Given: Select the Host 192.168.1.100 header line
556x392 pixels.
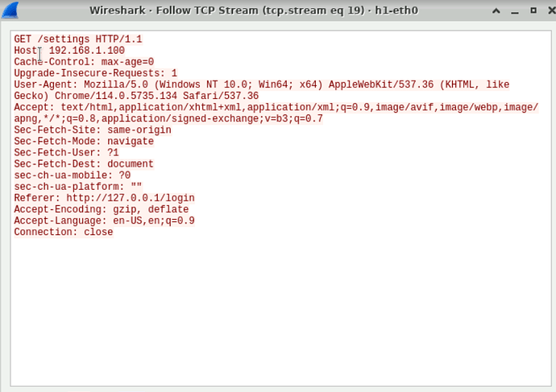Looking at the screenshot, I should click(x=69, y=50).
